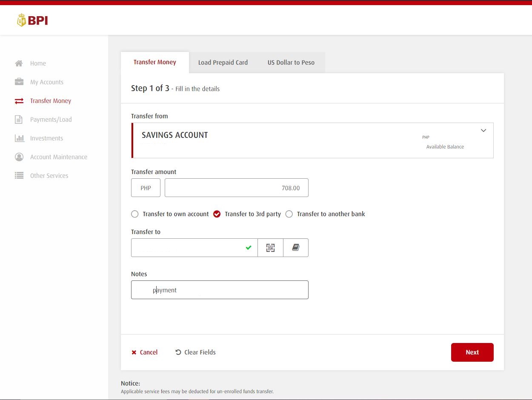Image resolution: width=532 pixels, height=400 pixels.
Task: Click the red X cancel icon
Action: [134, 352]
